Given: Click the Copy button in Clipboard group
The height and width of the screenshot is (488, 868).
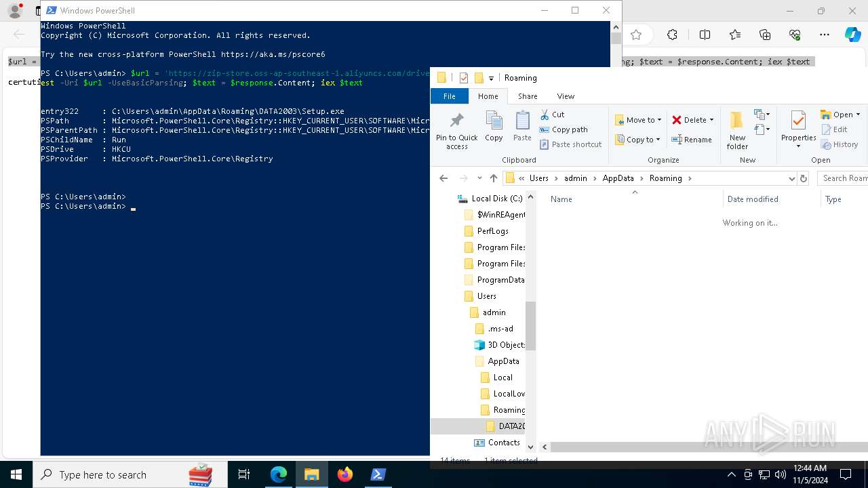Looking at the screenshot, I should pos(494,127).
